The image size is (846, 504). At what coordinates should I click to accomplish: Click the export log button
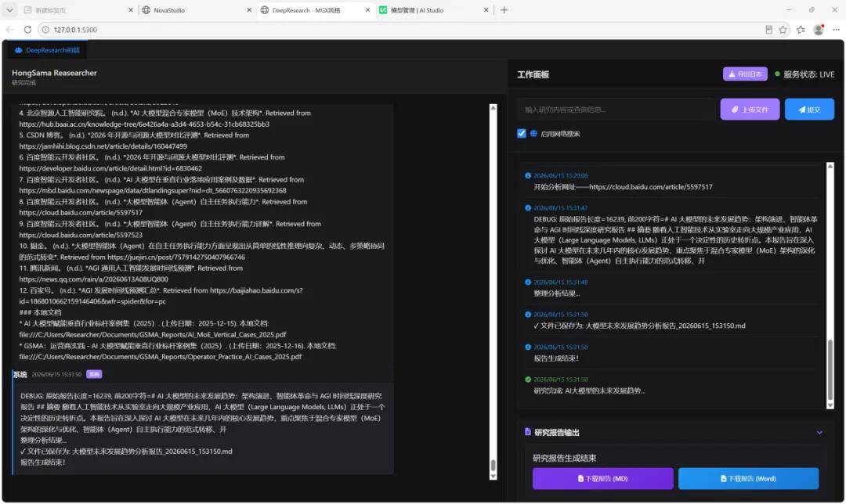point(745,74)
